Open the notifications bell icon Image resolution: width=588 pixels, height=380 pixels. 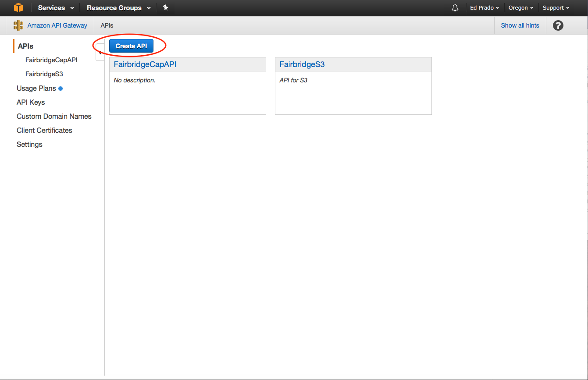pyautogui.click(x=455, y=8)
